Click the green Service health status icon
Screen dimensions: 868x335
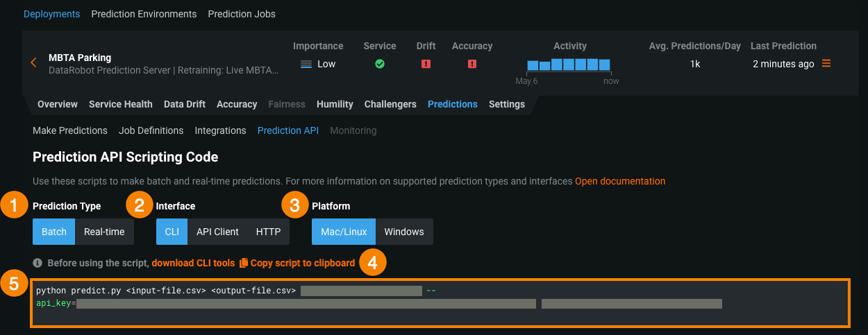point(380,64)
